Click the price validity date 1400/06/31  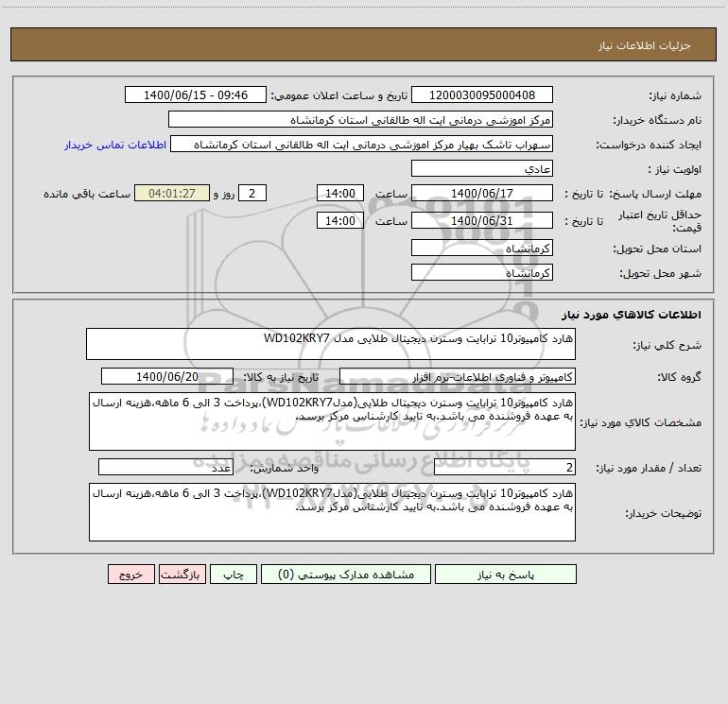pos(482,220)
